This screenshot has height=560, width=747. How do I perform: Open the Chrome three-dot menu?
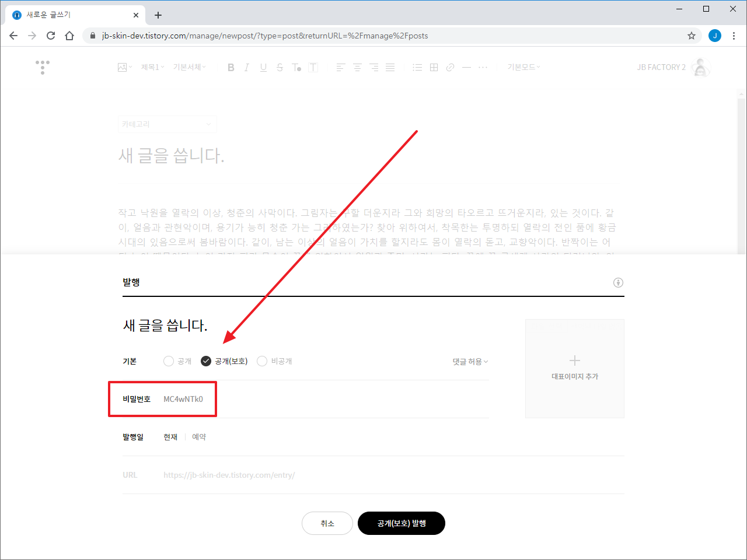pyautogui.click(x=734, y=36)
